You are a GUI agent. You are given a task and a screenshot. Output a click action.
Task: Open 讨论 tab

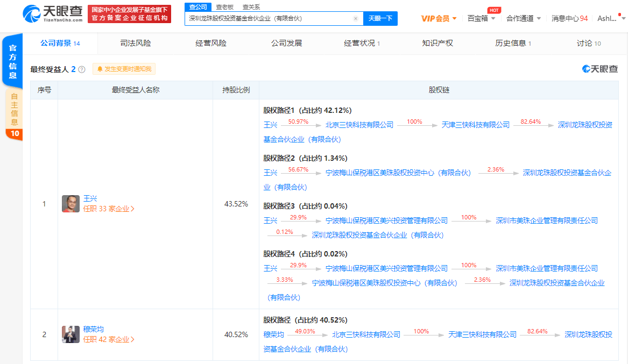[588, 43]
